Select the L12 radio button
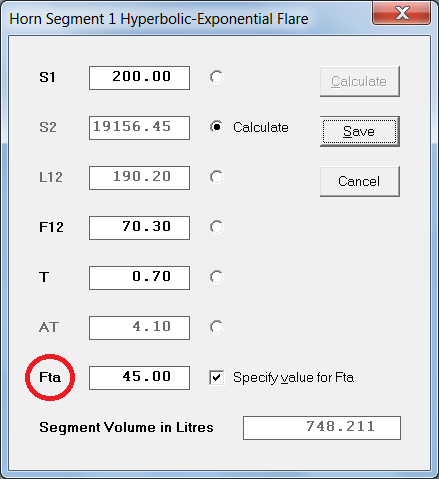Image resolution: width=439 pixels, height=479 pixels. coord(216,177)
